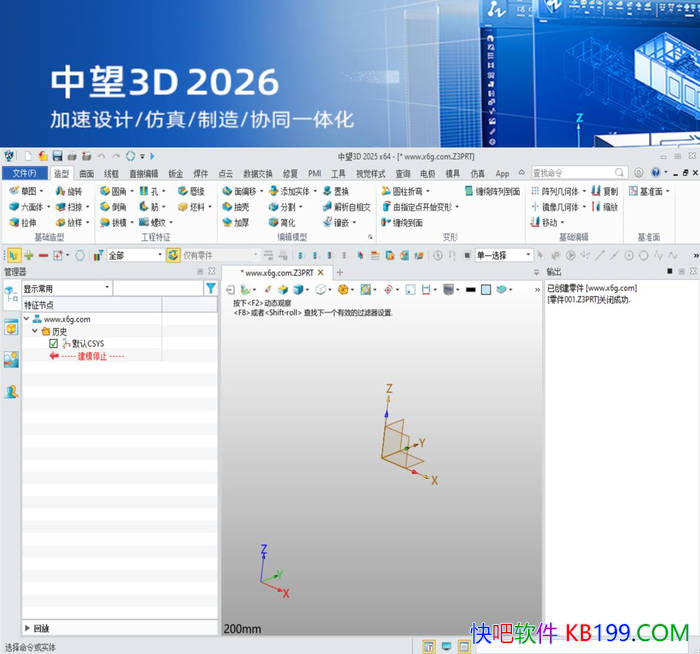This screenshot has height=654, width=700.
Task: Select the Inlay (镶嵌) tool
Action: 336,222
